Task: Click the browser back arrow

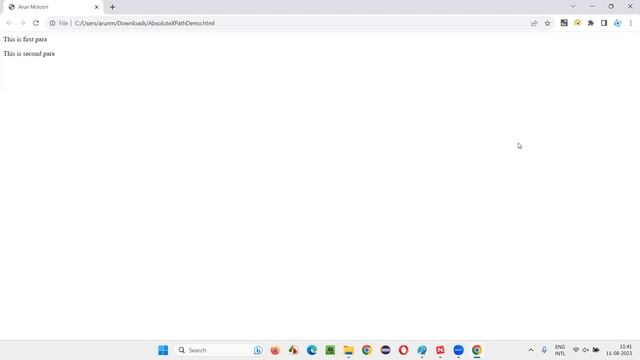Action: [9, 23]
